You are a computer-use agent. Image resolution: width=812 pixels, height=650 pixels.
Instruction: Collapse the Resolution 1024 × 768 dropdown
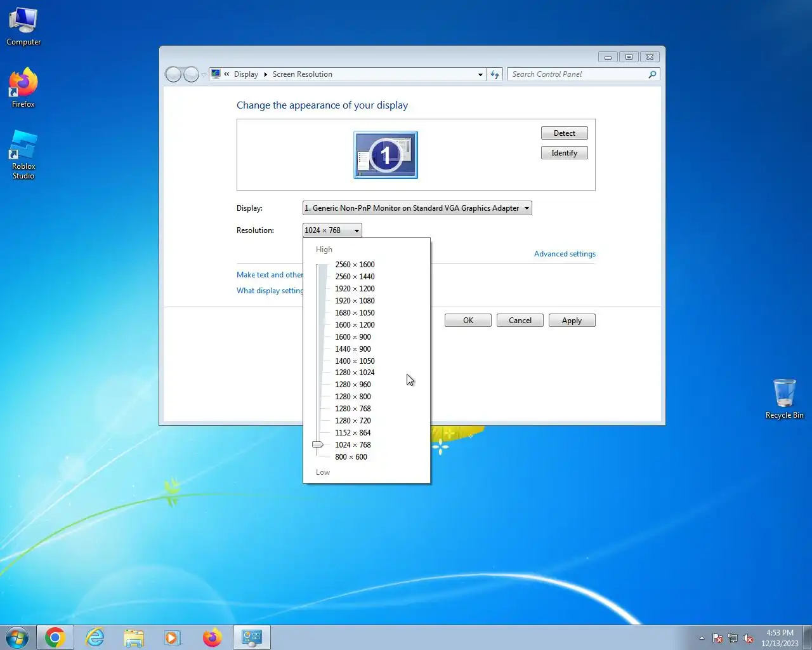coord(332,230)
